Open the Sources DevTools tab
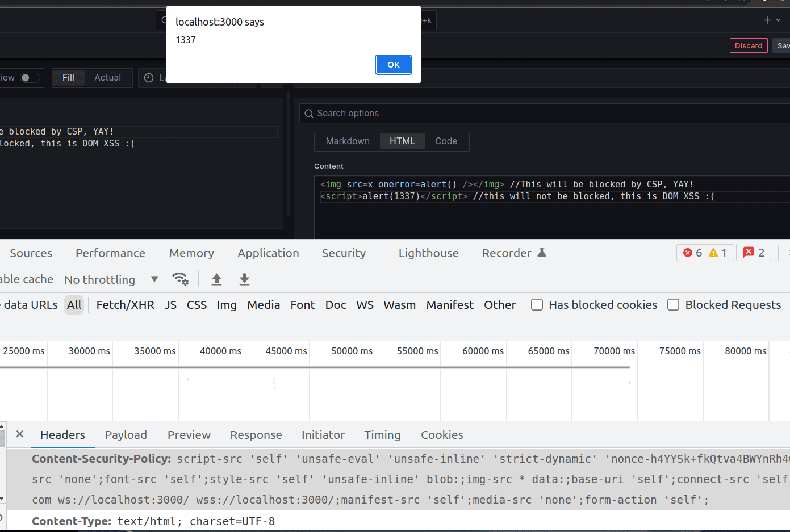The height and width of the screenshot is (532, 790). click(x=31, y=253)
